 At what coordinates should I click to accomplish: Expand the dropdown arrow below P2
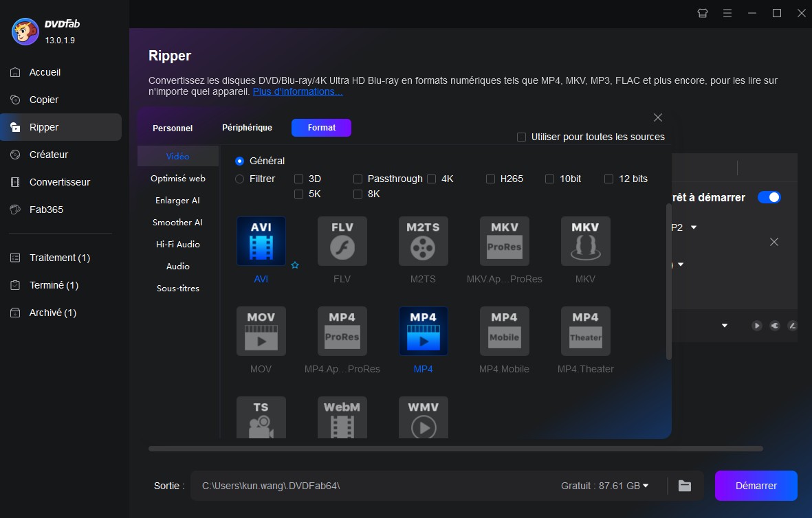(681, 264)
